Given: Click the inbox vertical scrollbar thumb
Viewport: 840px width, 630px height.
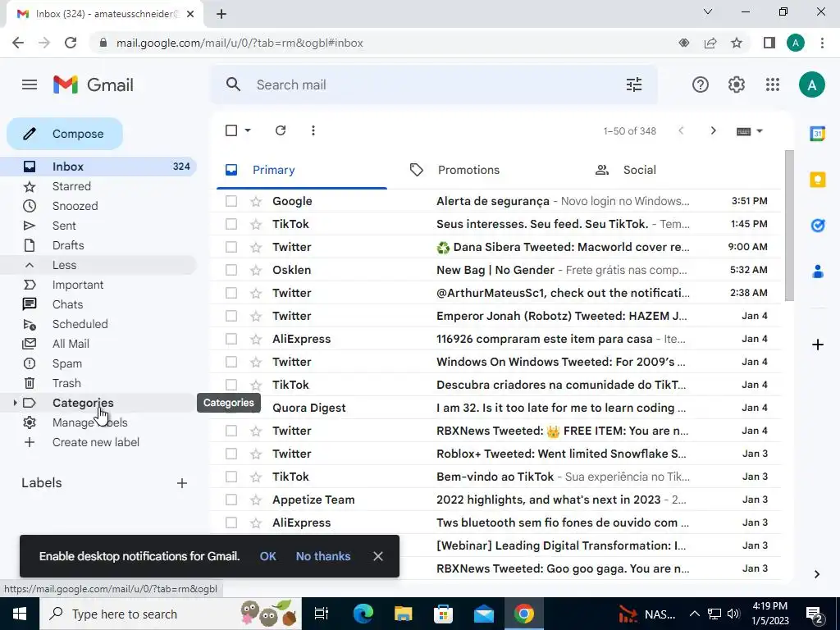Looking at the screenshot, I should click(789, 226).
